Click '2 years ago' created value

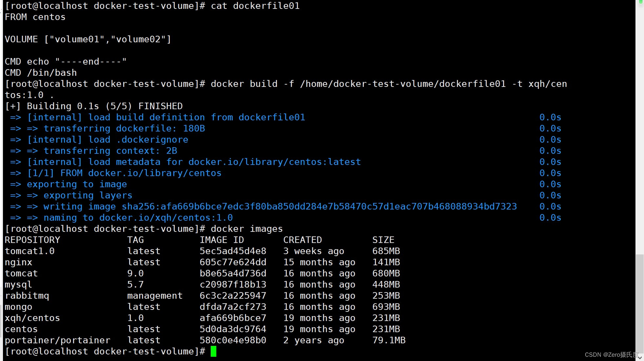[x=314, y=340]
